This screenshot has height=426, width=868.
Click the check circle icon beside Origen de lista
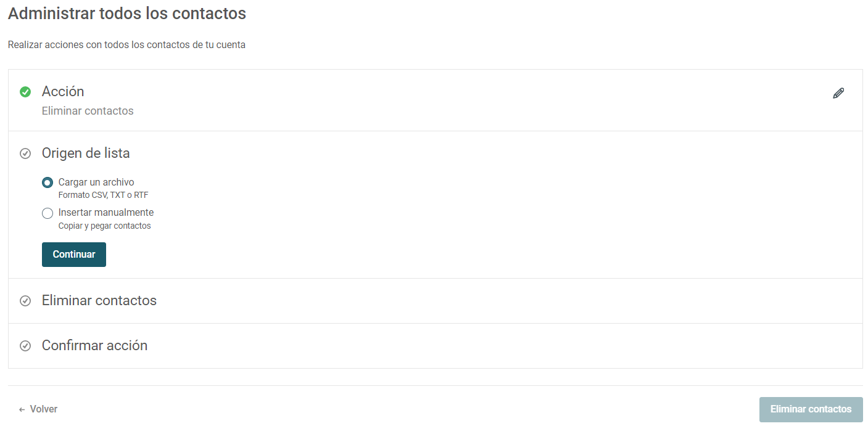click(25, 154)
